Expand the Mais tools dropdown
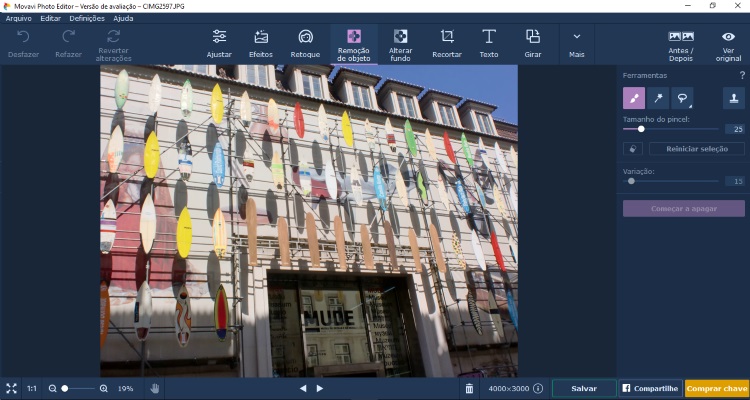Viewport: 750px width, 400px height. pos(576,42)
